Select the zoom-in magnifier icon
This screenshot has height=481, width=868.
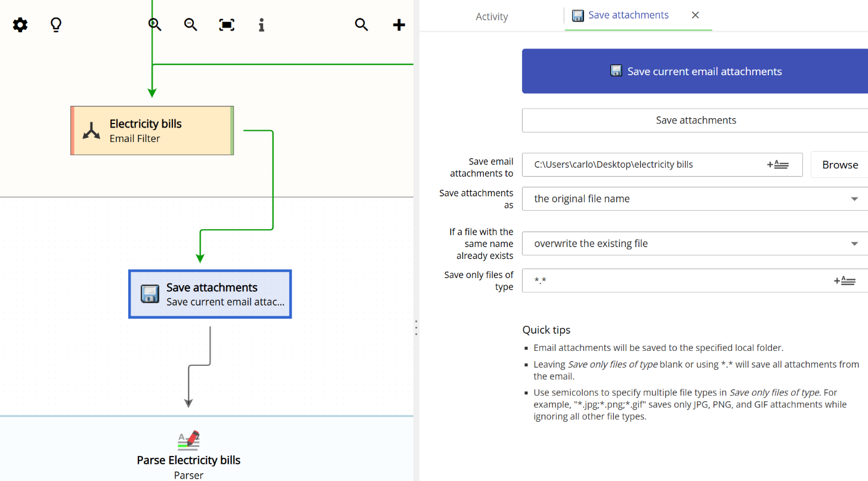155,24
